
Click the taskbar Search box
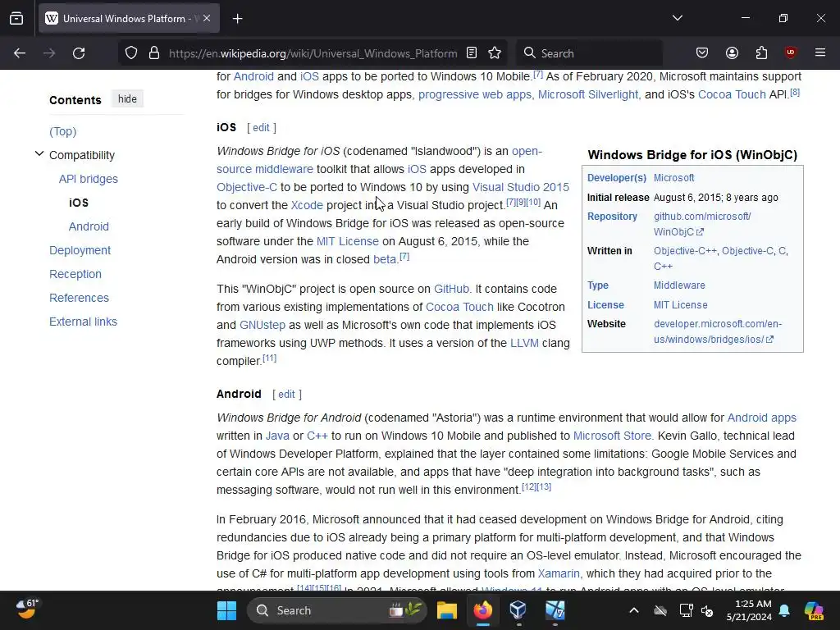pyautogui.click(x=337, y=610)
